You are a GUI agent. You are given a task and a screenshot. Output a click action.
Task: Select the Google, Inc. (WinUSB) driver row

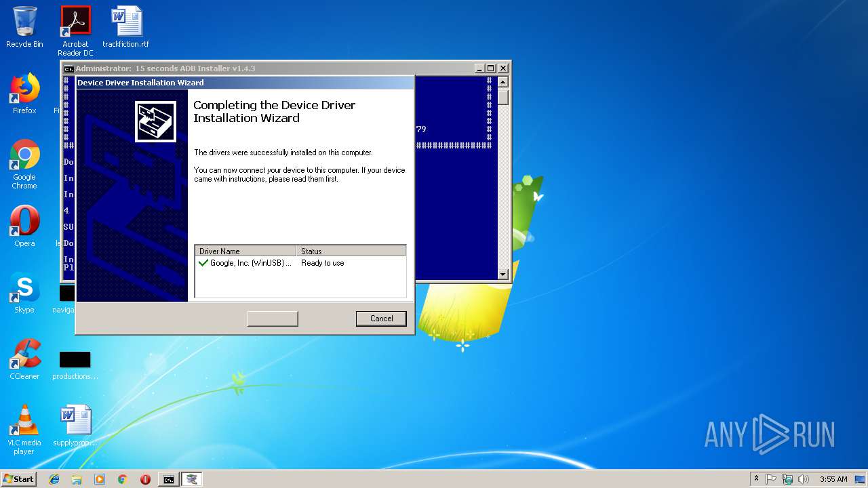[x=300, y=263]
